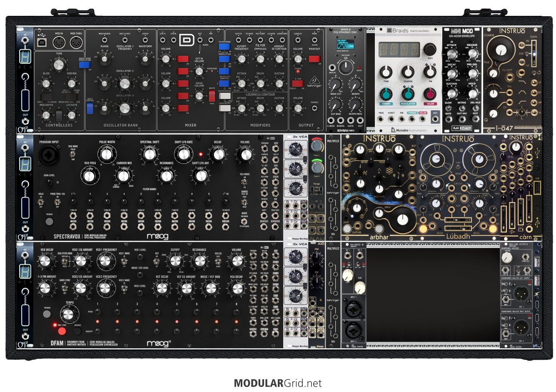Click the Lúbadh module name
This screenshot has width=556, height=392.
click(x=458, y=236)
